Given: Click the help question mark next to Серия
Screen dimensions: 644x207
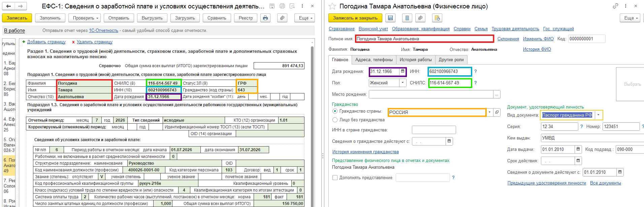Looking at the screenshot, I should [x=581, y=127].
